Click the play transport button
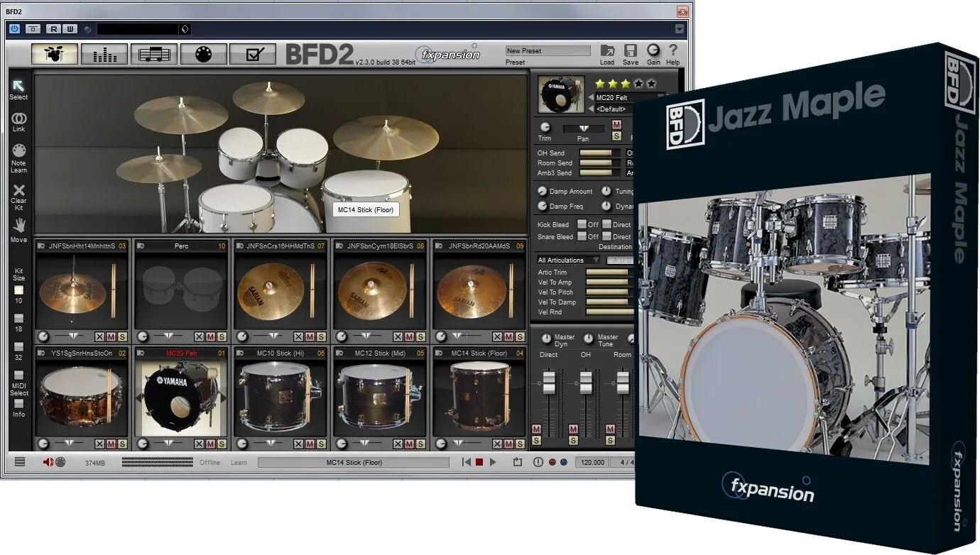980x555 pixels. pos(493,462)
